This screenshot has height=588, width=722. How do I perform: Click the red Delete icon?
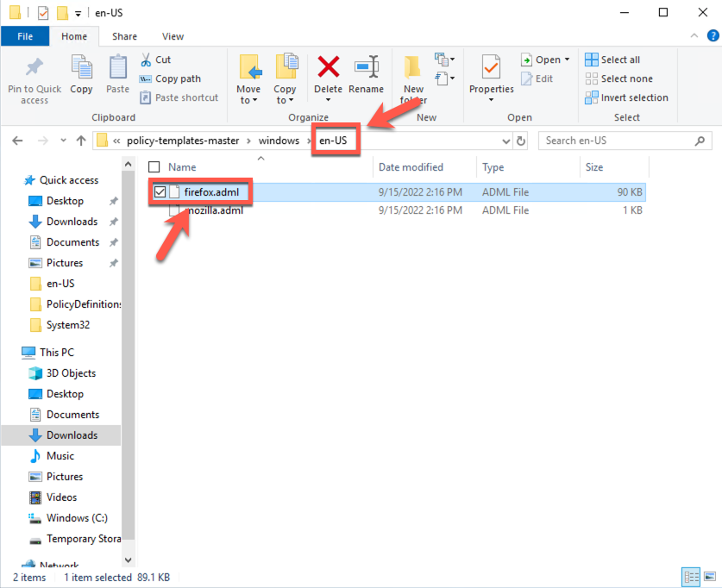point(329,66)
